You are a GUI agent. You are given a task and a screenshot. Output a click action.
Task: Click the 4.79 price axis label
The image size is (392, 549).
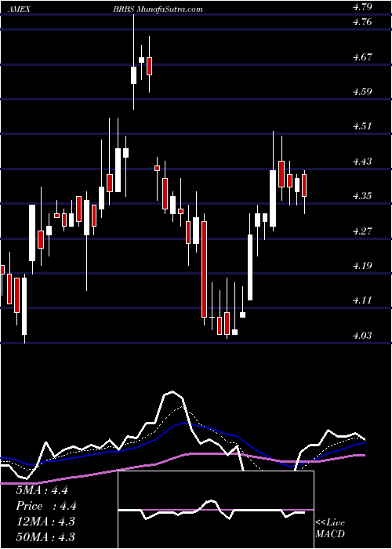tap(361, 7)
